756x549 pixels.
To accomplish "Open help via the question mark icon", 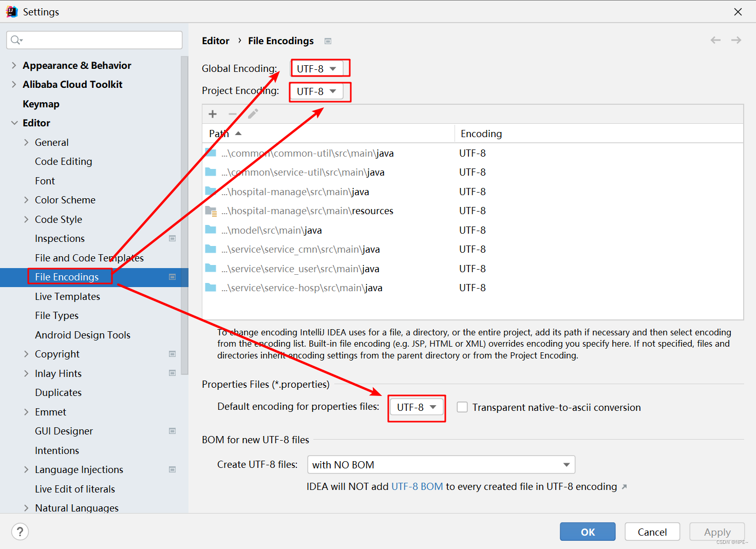I will [20, 532].
